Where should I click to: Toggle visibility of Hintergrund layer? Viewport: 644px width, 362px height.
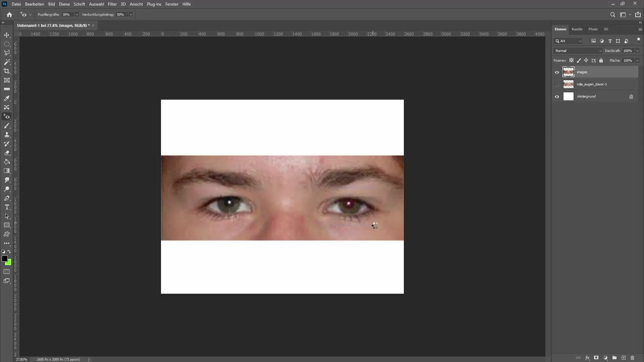[x=556, y=96]
